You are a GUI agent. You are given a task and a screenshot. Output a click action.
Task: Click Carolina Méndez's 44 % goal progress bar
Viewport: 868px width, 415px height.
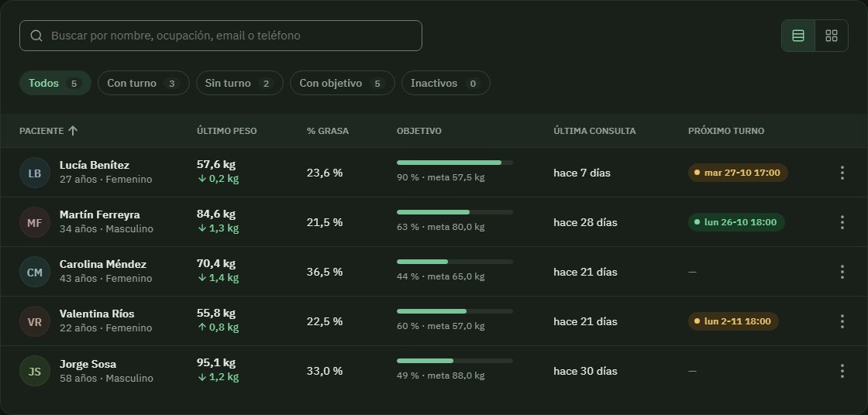click(x=455, y=262)
